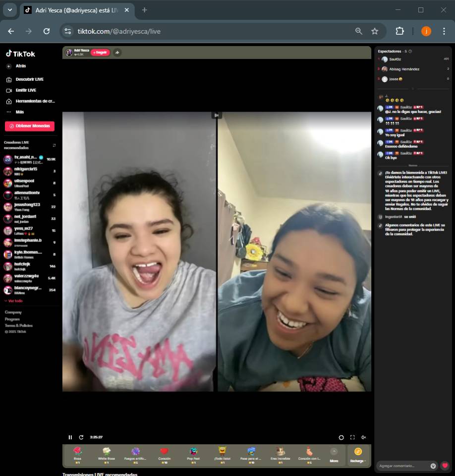Refresh recommended LIVE creators list

click(54, 145)
